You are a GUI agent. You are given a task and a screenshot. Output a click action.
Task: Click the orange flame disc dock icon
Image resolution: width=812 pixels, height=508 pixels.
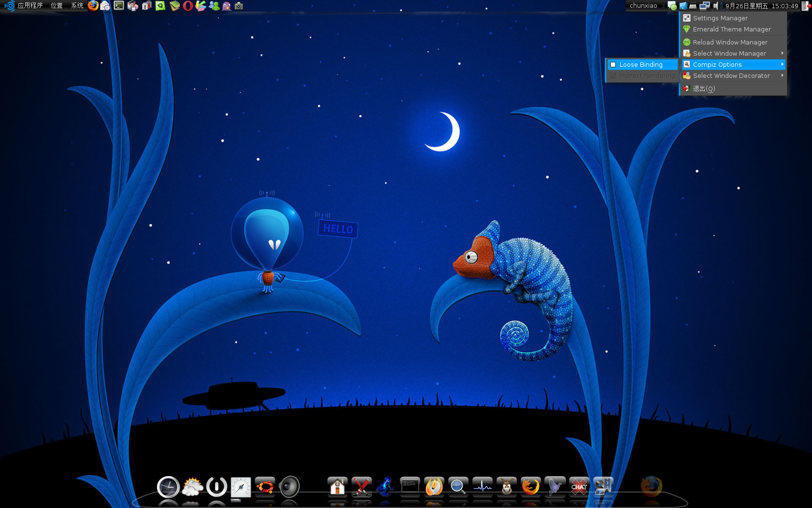coord(434,486)
